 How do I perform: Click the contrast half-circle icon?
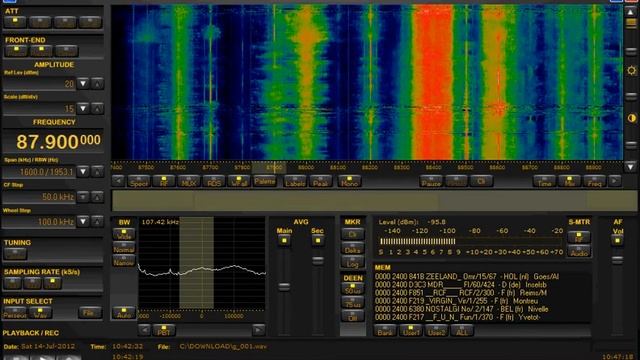pyautogui.click(x=631, y=118)
